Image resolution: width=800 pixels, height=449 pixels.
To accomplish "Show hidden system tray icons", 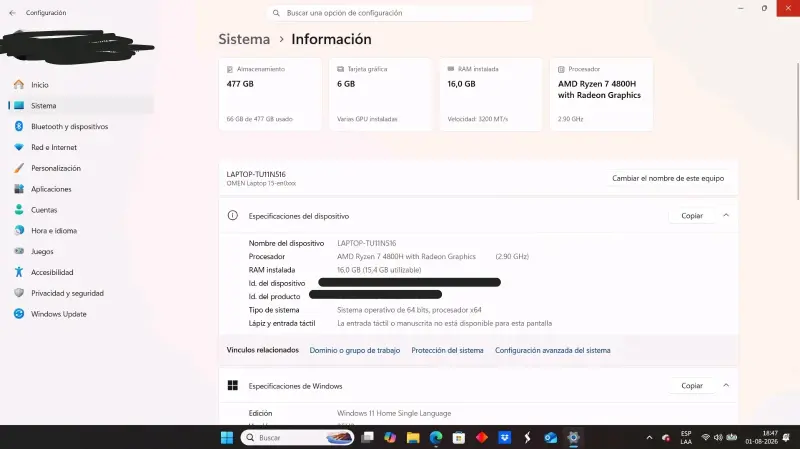I will tap(649, 438).
